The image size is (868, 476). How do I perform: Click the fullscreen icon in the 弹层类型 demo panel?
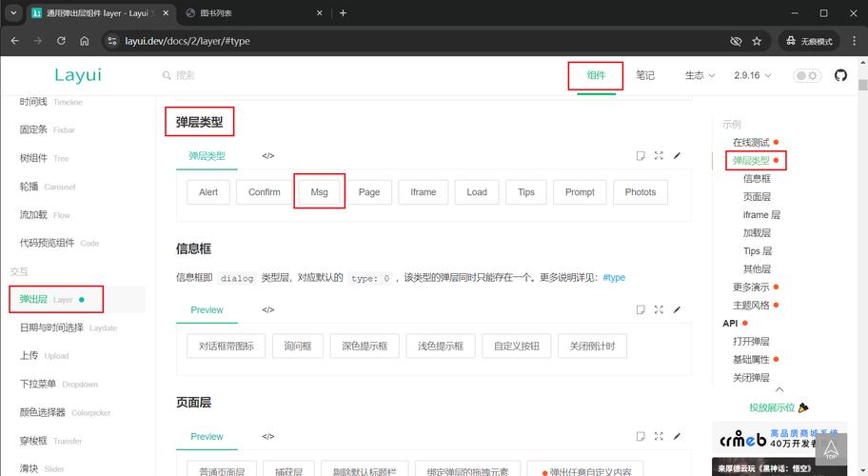point(659,155)
